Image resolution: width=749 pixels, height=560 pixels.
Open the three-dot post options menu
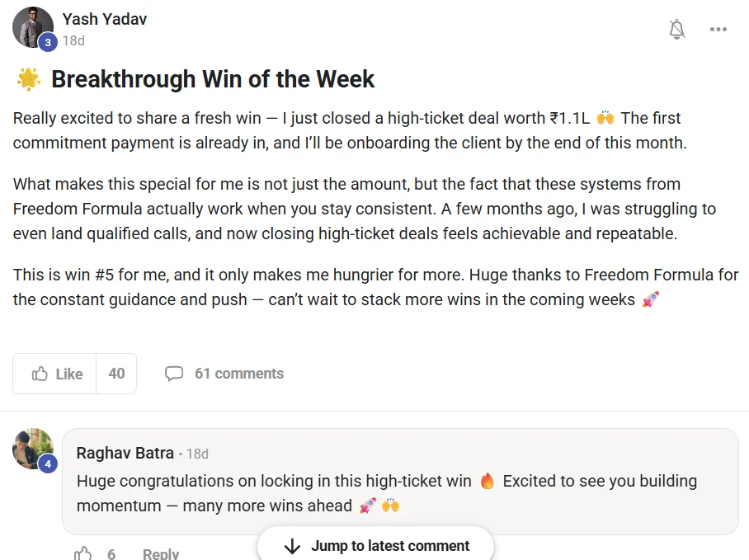point(718,29)
